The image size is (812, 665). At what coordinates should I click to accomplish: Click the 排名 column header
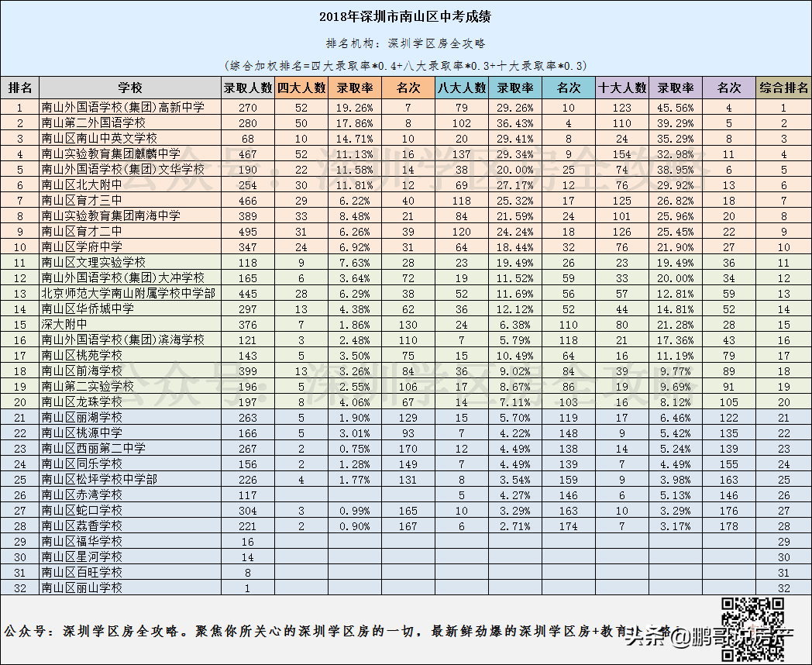[19, 88]
